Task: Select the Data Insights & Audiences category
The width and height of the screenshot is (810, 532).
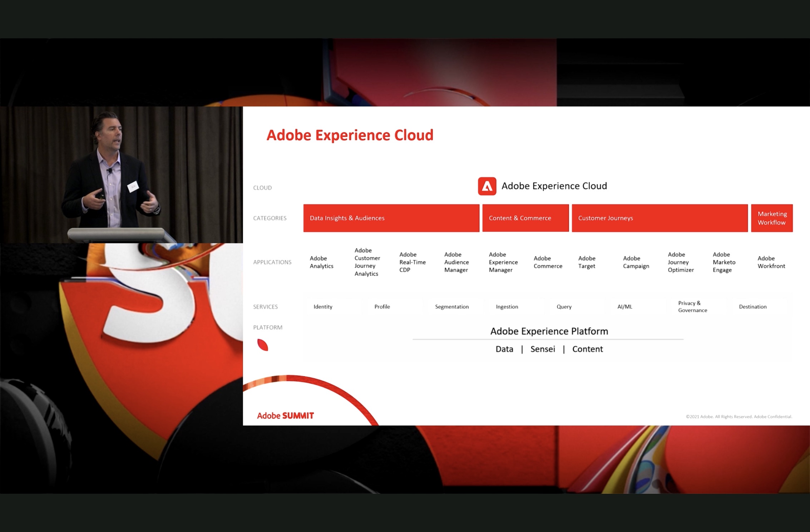Action: pos(391,218)
